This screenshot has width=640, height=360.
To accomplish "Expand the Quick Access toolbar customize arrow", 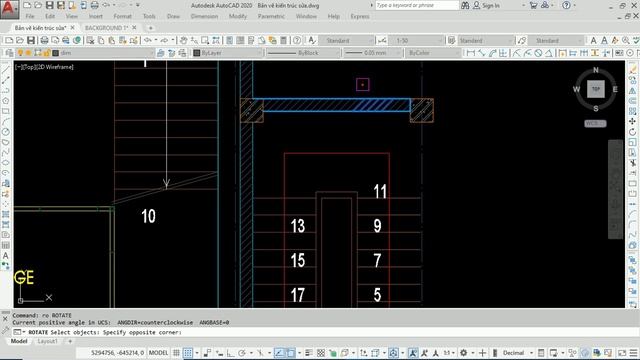I will [x=138, y=5].
